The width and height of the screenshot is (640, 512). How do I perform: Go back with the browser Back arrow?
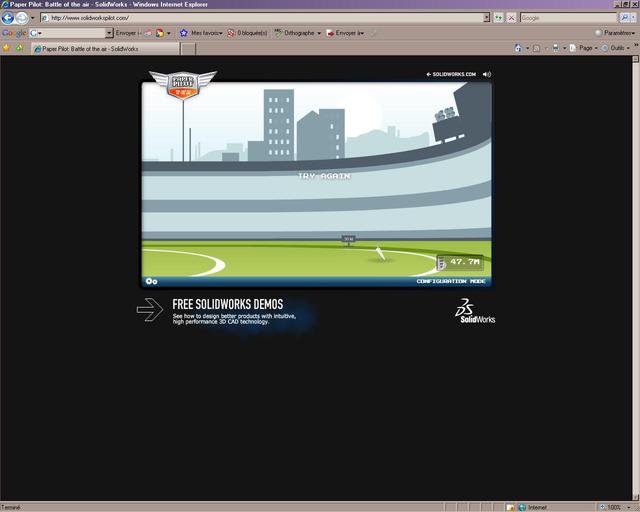(8, 18)
